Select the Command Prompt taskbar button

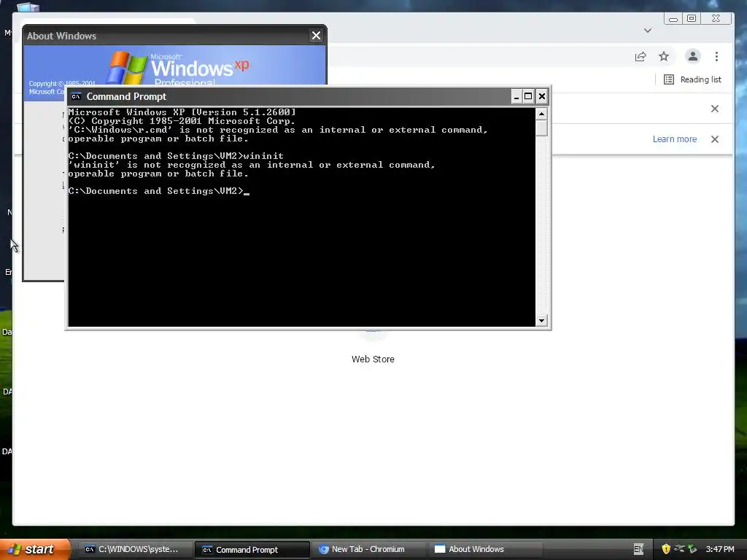point(252,550)
